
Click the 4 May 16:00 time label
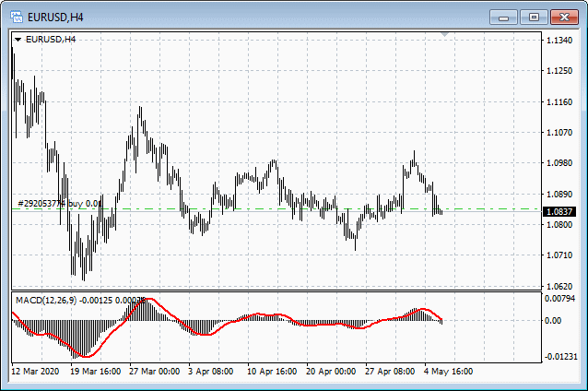449,372
